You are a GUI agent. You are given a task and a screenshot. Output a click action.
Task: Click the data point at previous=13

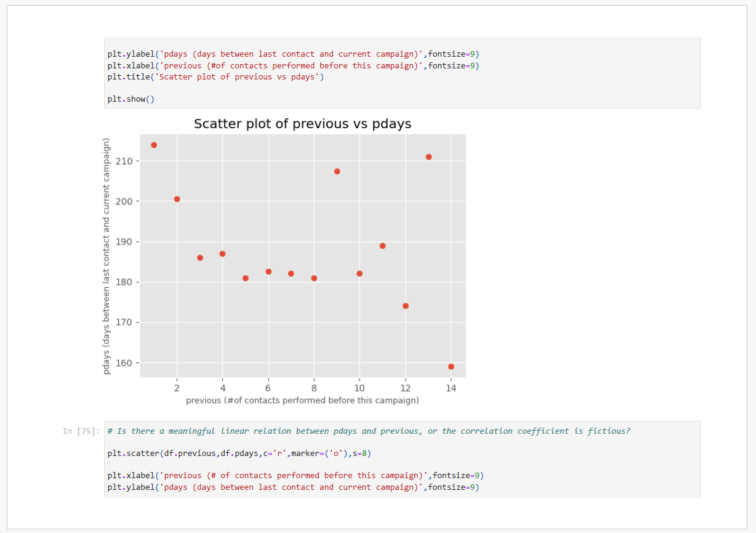[428, 157]
